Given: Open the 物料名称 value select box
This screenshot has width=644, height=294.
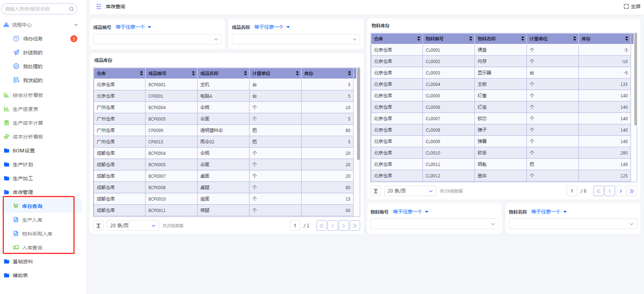Looking at the screenshot, I should click(x=573, y=224).
